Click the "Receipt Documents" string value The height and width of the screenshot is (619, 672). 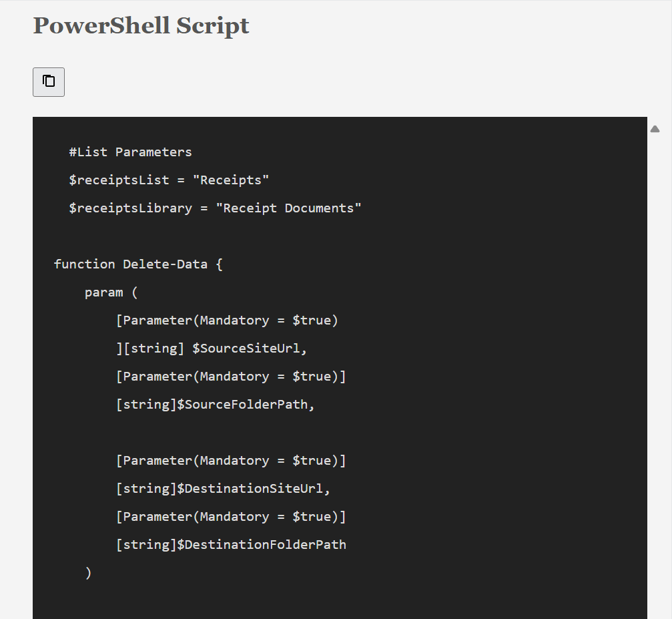point(288,208)
